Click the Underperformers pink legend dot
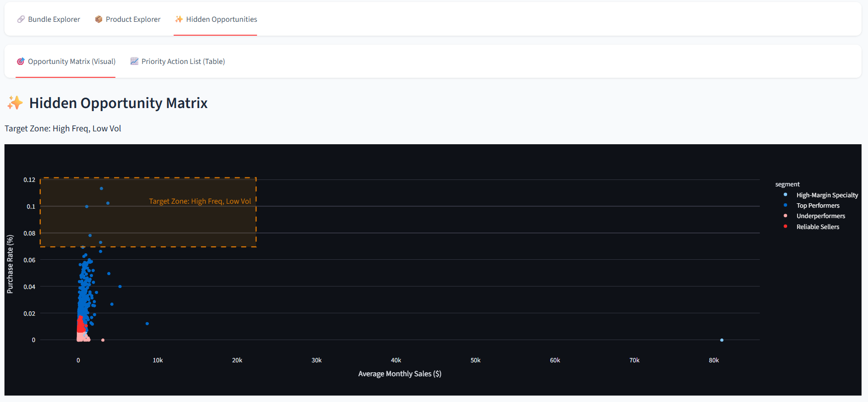This screenshot has width=868, height=402. [x=785, y=216]
